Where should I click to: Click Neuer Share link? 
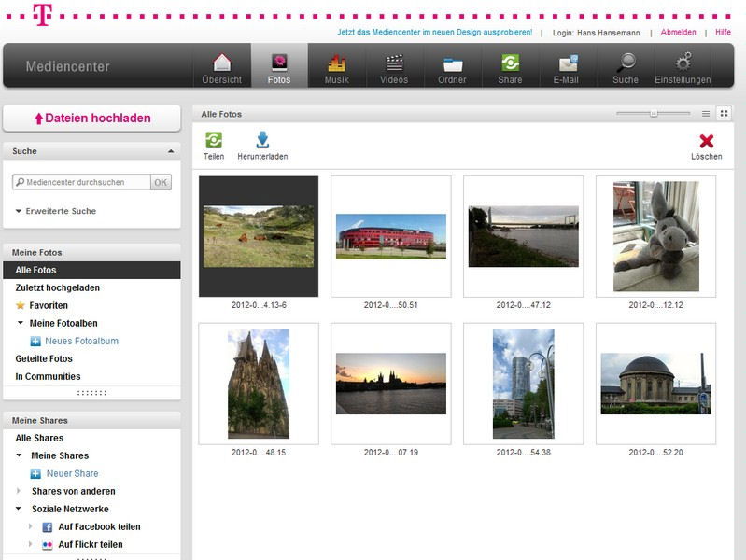(72, 473)
